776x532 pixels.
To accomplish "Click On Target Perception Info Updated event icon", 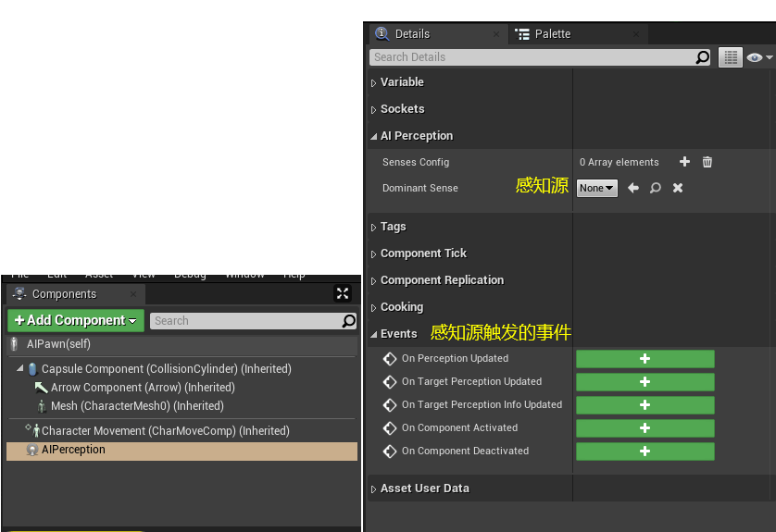I will [390, 405].
